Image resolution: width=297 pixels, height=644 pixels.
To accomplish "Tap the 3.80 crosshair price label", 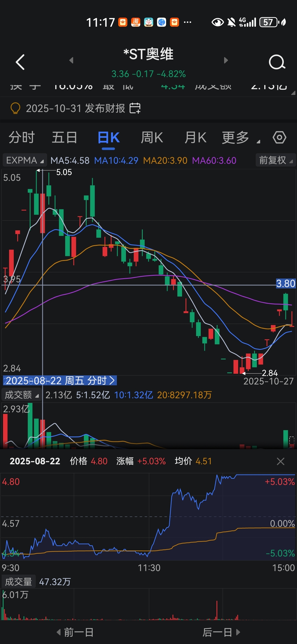I will [x=286, y=283].
